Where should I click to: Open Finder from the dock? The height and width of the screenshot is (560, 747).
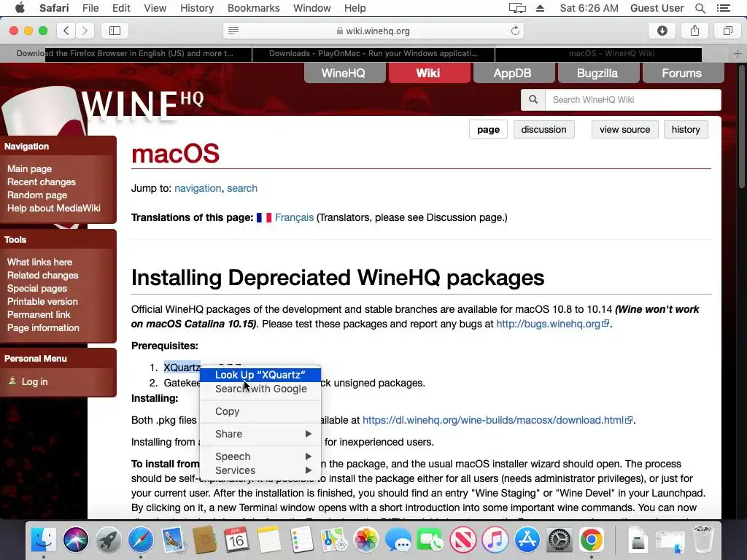point(43,540)
